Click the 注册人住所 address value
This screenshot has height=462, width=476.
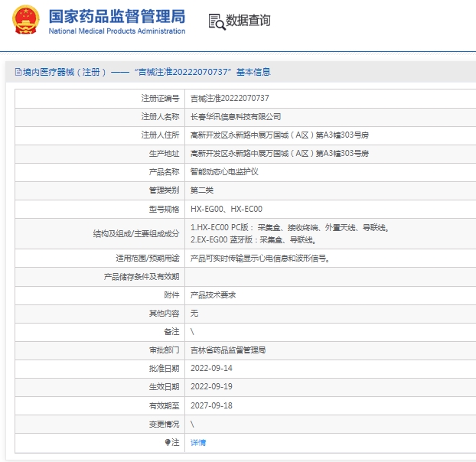coord(279,135)
